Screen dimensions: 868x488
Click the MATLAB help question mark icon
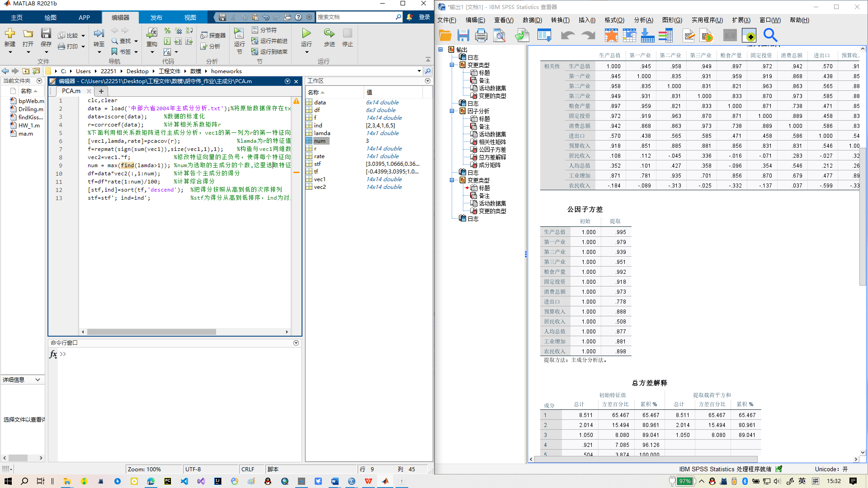(298, 17)
